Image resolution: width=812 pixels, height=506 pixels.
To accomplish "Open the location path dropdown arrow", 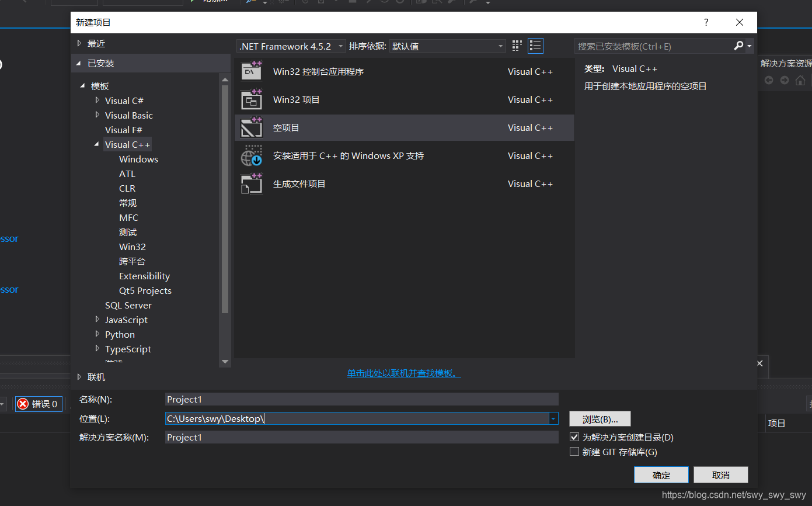I will (553, 418).
